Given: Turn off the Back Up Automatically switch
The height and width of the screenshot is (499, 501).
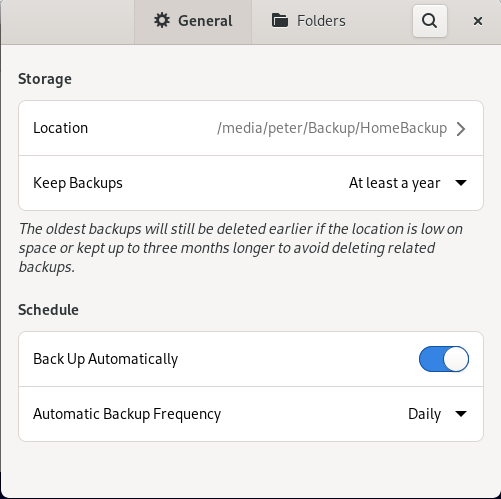Looking at the screenshot, I should pos(444,359).
